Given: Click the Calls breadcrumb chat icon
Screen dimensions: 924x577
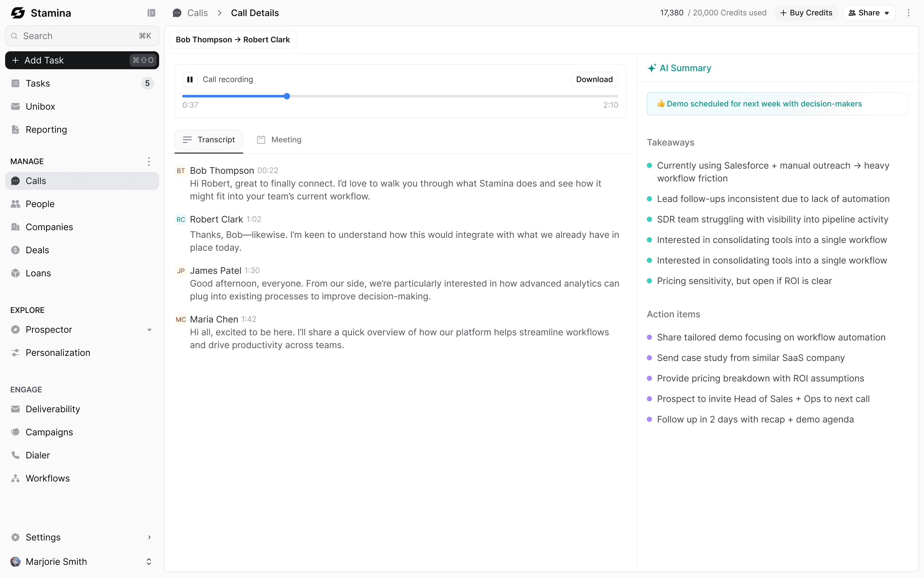Looking at the screenshot, I should click(177, 13).
